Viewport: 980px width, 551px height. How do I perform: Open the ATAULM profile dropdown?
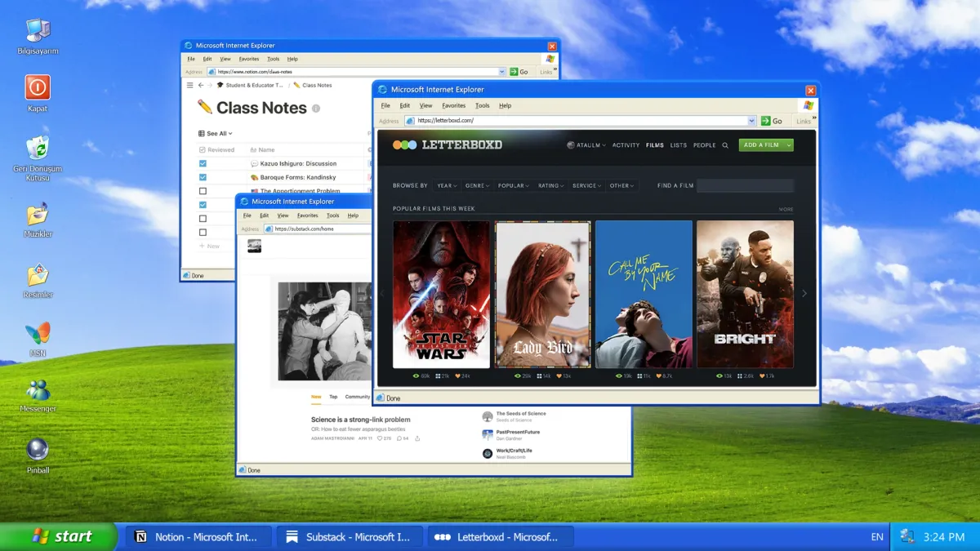coord(586,145)
